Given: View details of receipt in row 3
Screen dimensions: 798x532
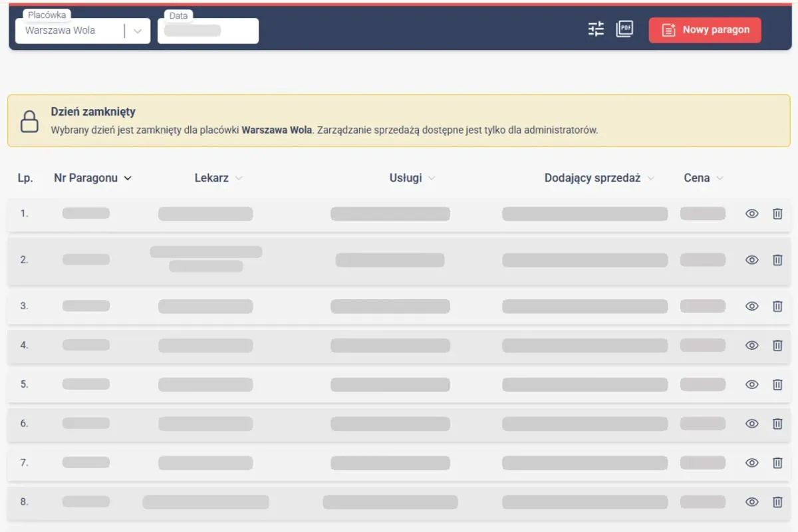Looking at the screenshot, I should coord(752,307).
